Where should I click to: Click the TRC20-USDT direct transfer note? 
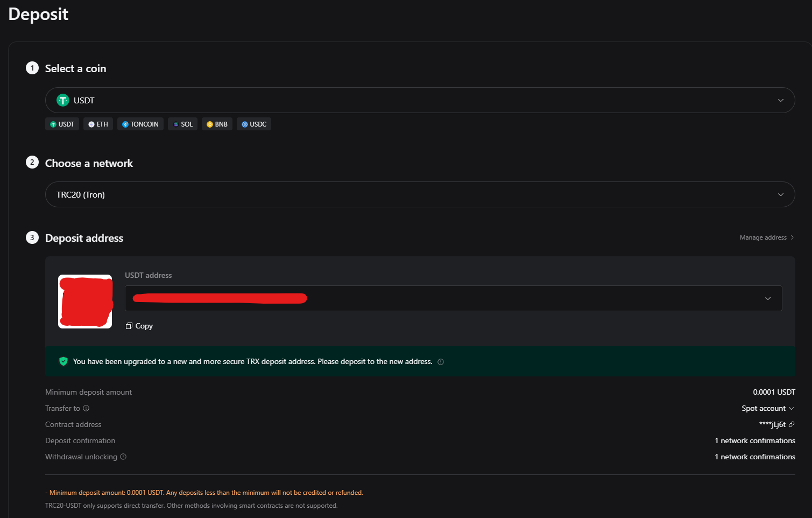pyautogui.click(x=191, y=506)
